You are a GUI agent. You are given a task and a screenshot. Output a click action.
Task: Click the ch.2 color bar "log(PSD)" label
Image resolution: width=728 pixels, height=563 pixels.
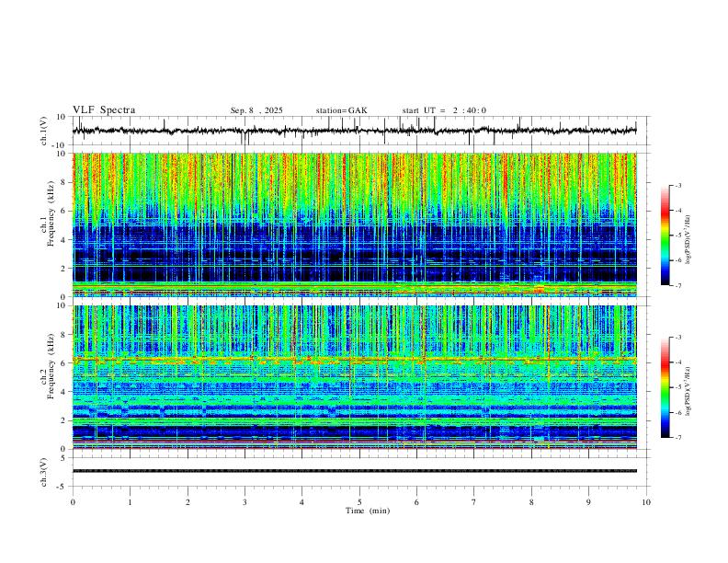click(x=688, y=392)
